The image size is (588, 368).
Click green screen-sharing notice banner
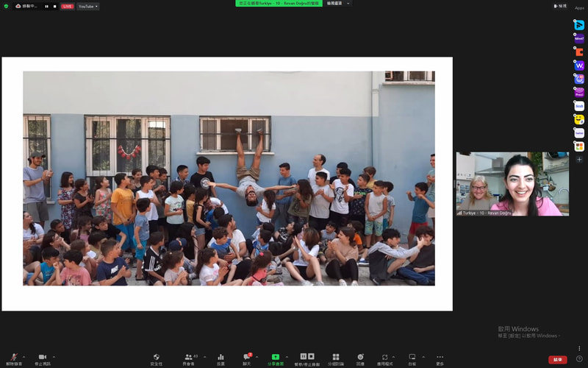[279, 4]
